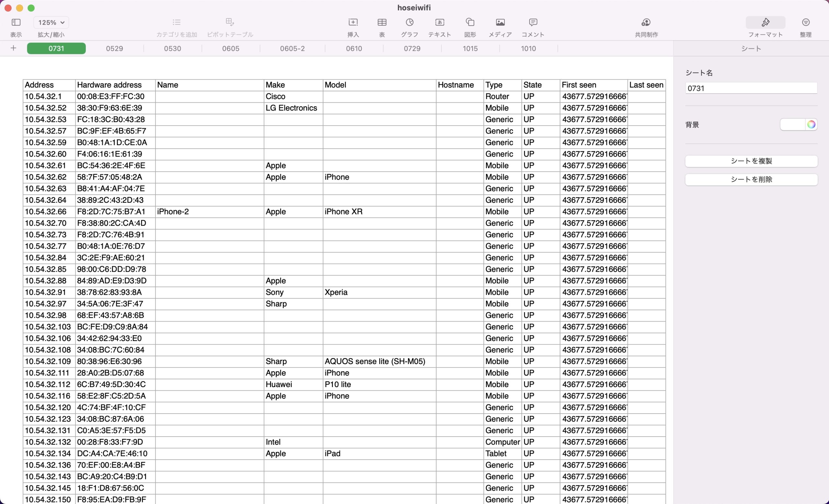Viewport: 829px width, 504px height.
Task: Add a comment with コメント icon
Action: click(x=533, y=23)
